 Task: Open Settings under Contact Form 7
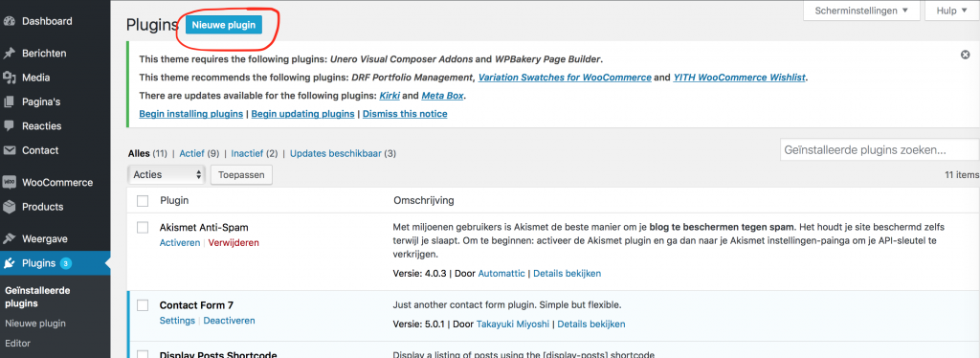click(x=177, y=321)
